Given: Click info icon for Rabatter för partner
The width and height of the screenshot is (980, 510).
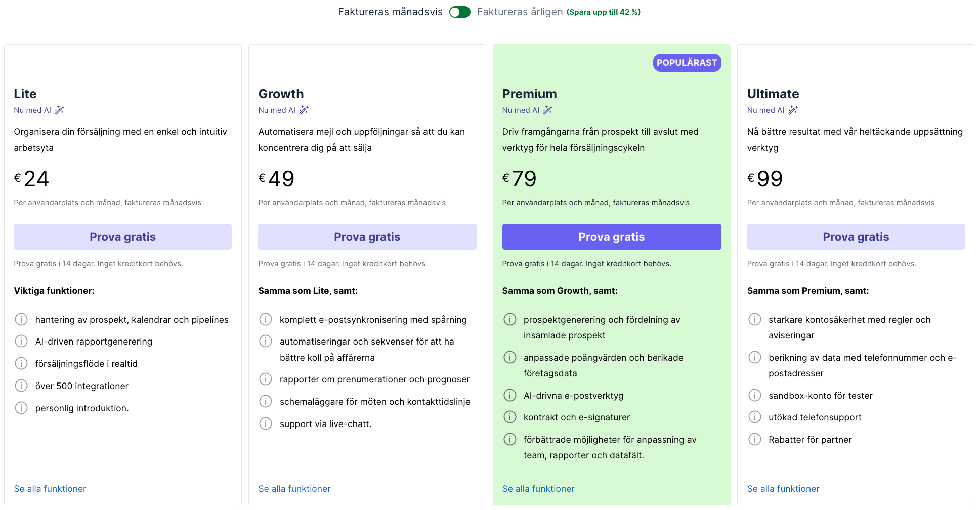Looking at the screenshot, I should (755, 440).
